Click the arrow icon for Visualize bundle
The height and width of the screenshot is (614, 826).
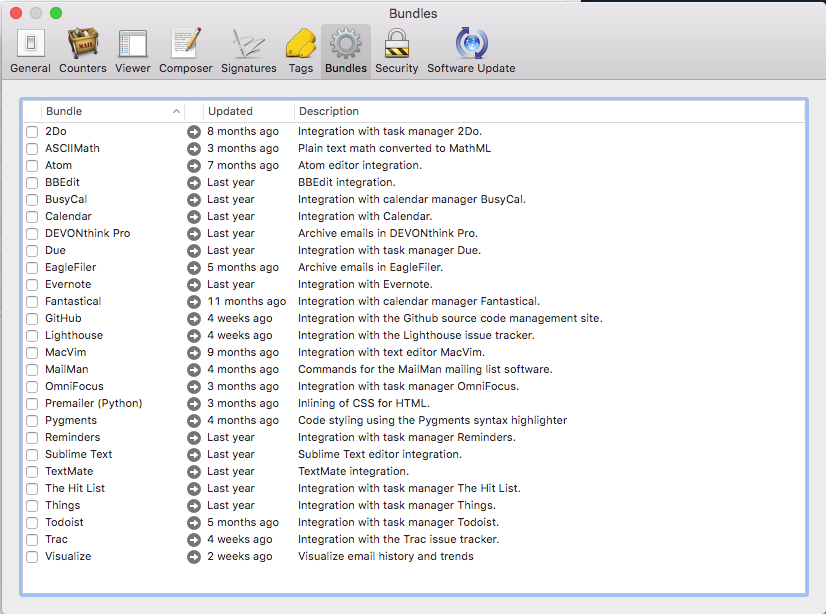coord(194,557)
